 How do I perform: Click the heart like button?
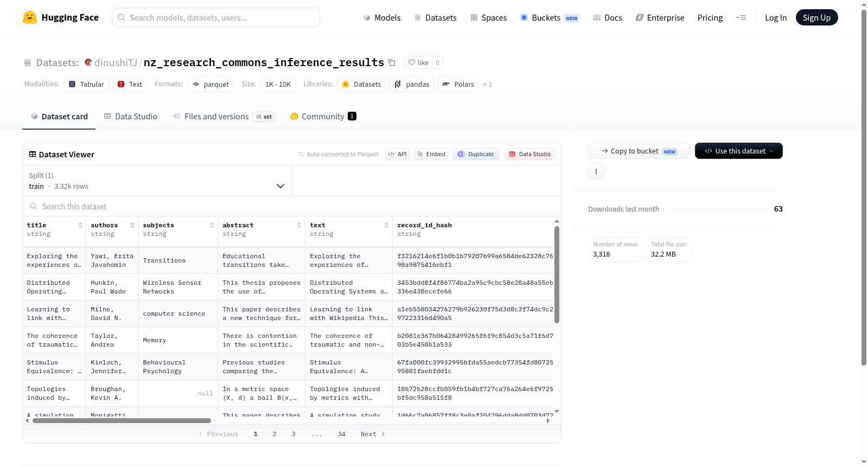(x=418, y=62)
